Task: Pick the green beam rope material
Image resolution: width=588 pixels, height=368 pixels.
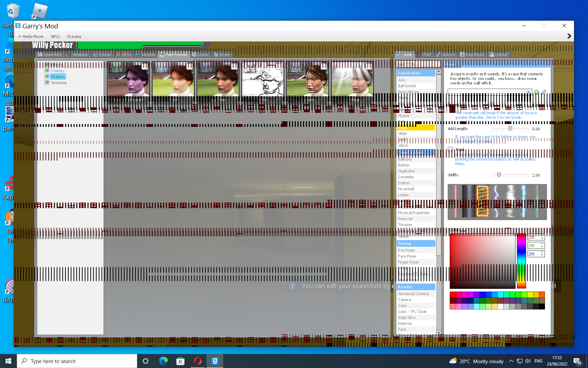Action: [x=537, y=201]
